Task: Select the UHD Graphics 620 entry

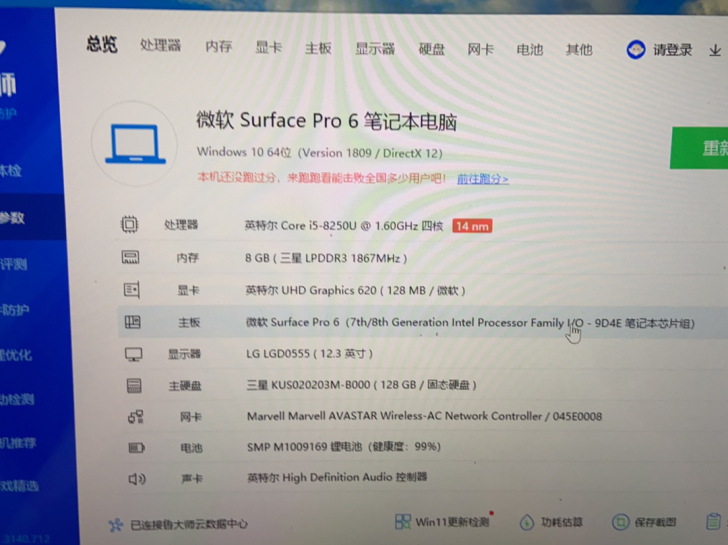Action: click(x=355, y=291)
